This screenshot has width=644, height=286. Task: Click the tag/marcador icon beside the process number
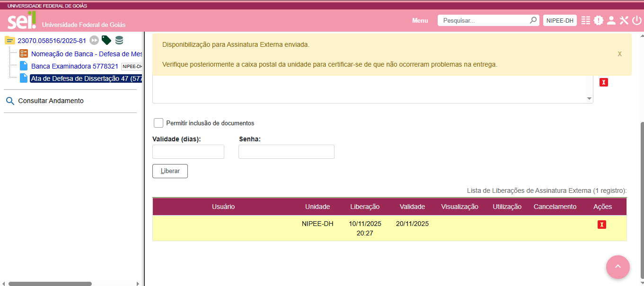point(106,40)
